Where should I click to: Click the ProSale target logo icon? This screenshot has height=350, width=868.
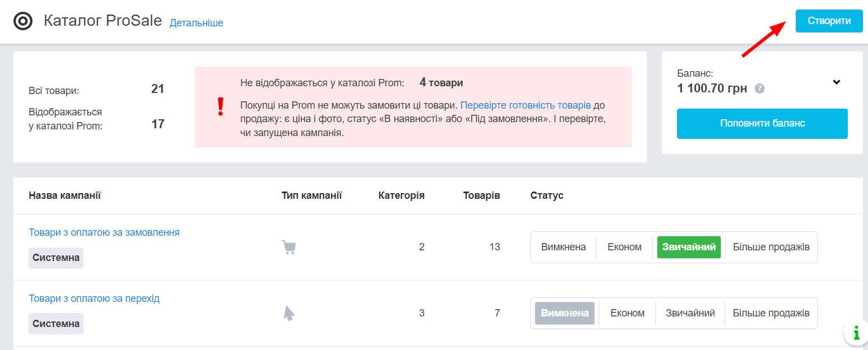point(23,21)
